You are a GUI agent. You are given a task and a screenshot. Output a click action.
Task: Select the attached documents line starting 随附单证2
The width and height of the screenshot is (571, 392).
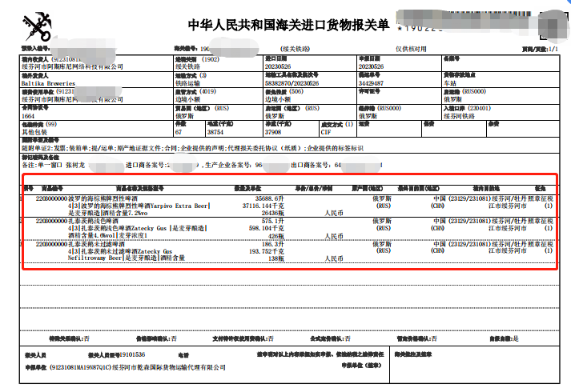(192, 148)
